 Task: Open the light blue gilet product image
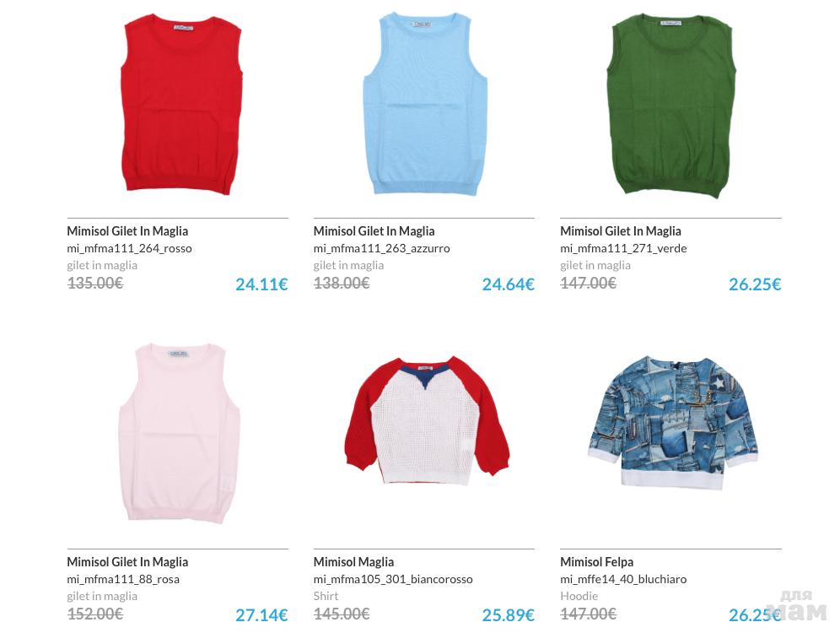425,103
